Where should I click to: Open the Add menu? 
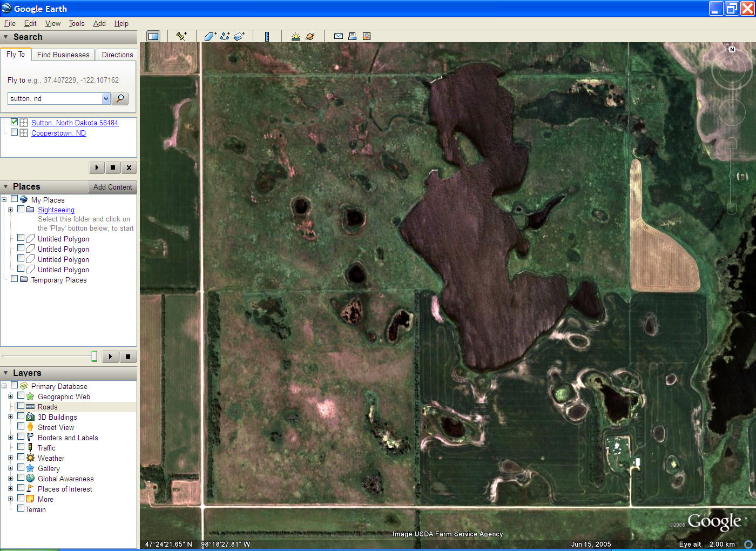[99, 23]
